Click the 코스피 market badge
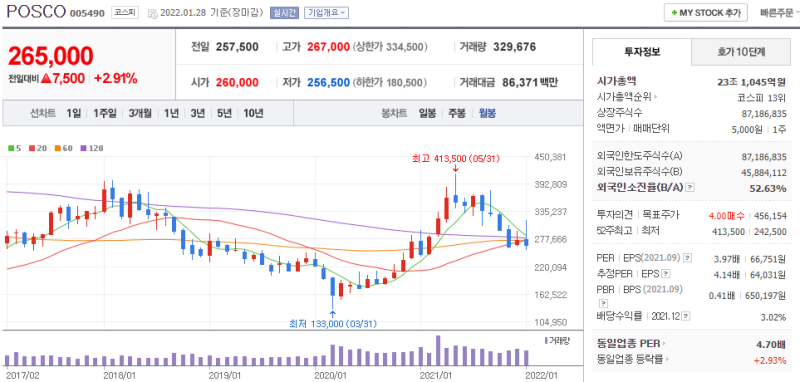Viewport: 800px width, 382px height. coord(126,13)
